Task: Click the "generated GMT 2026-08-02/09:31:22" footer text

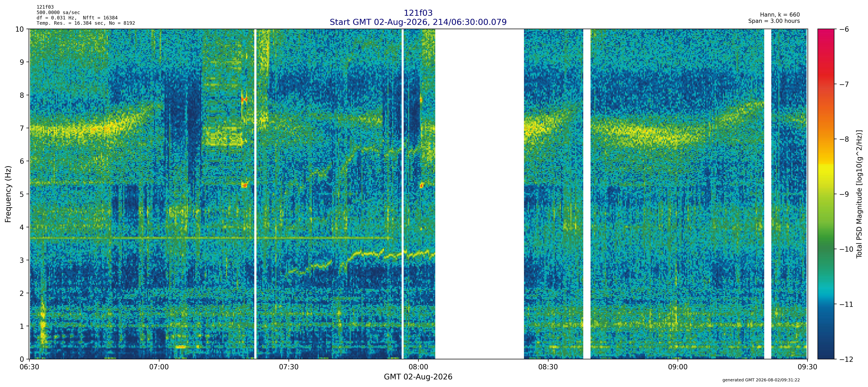Action: click(761, 380)
